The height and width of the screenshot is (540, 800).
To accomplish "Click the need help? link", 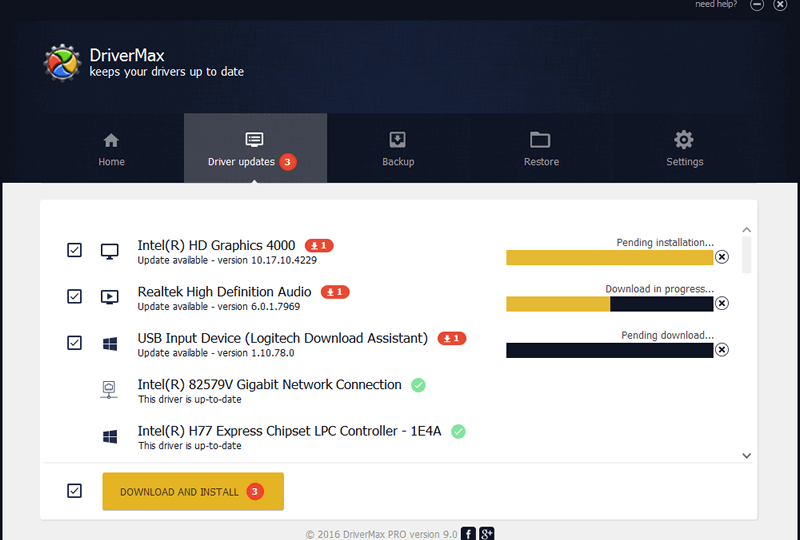I will [716, 4].
